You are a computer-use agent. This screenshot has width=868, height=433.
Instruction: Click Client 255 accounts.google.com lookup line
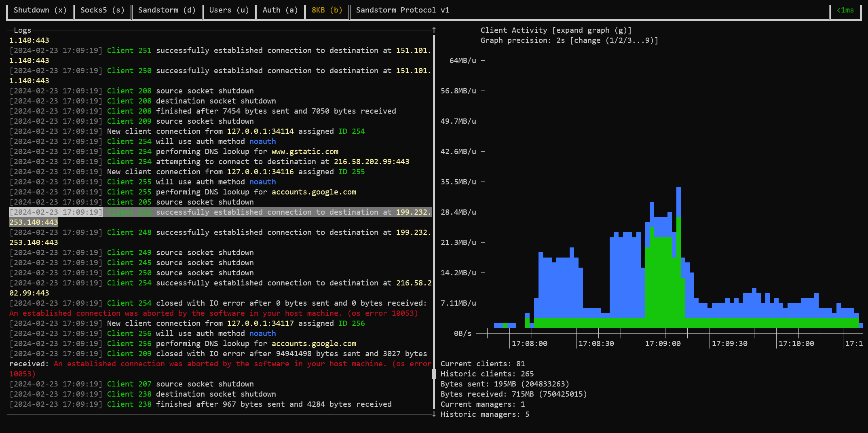(183, 192)
